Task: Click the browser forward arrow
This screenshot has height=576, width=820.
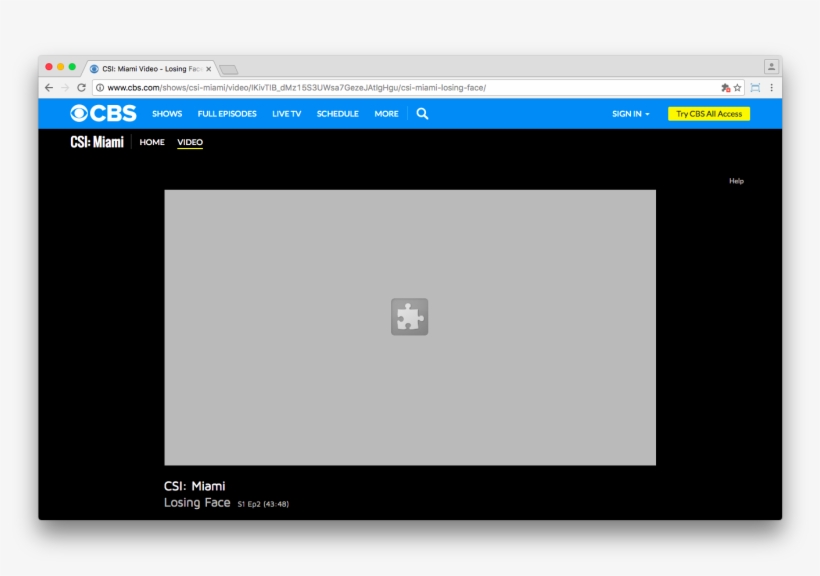Action: (x=65, y=87)
